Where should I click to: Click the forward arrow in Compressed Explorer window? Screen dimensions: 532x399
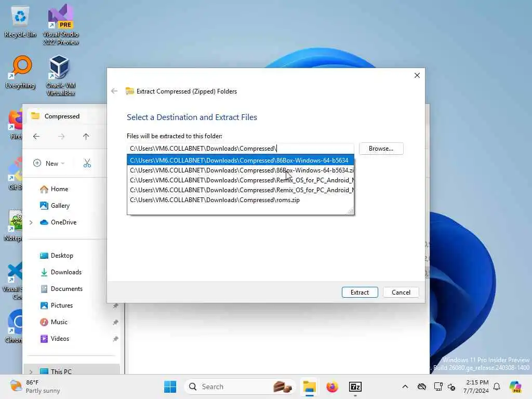(x=61, y=137)
